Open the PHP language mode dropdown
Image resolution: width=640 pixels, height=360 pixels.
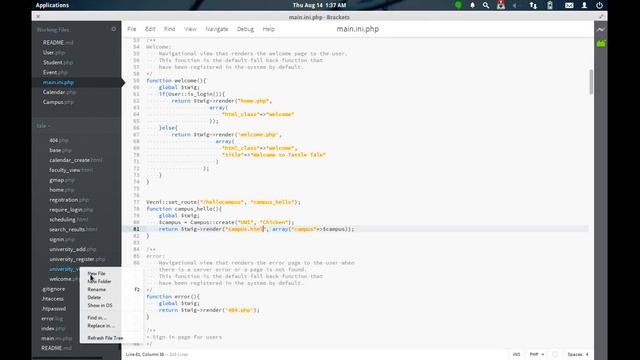tap(537, 354)
